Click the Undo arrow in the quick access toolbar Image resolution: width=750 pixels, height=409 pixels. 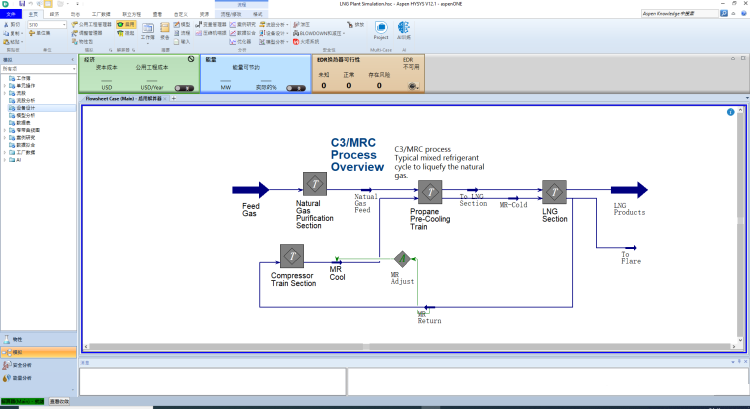pos(31,4)
